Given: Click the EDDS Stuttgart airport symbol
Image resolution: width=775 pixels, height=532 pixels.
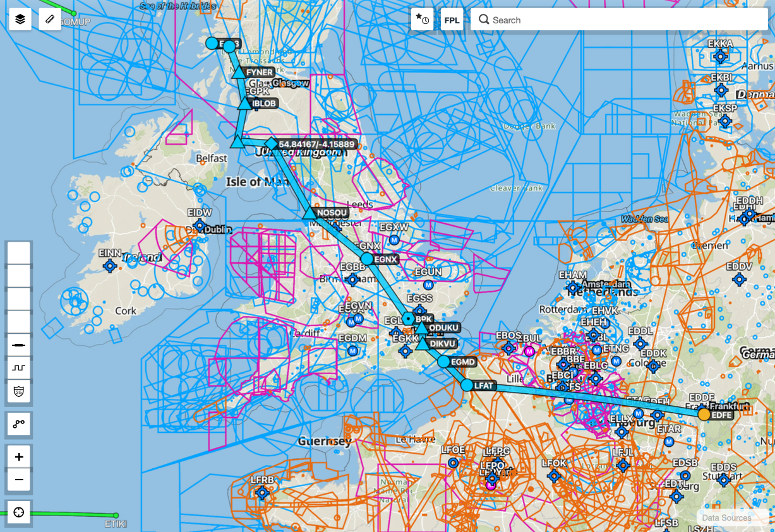Looking at the screenshot, I should point(723,480).
